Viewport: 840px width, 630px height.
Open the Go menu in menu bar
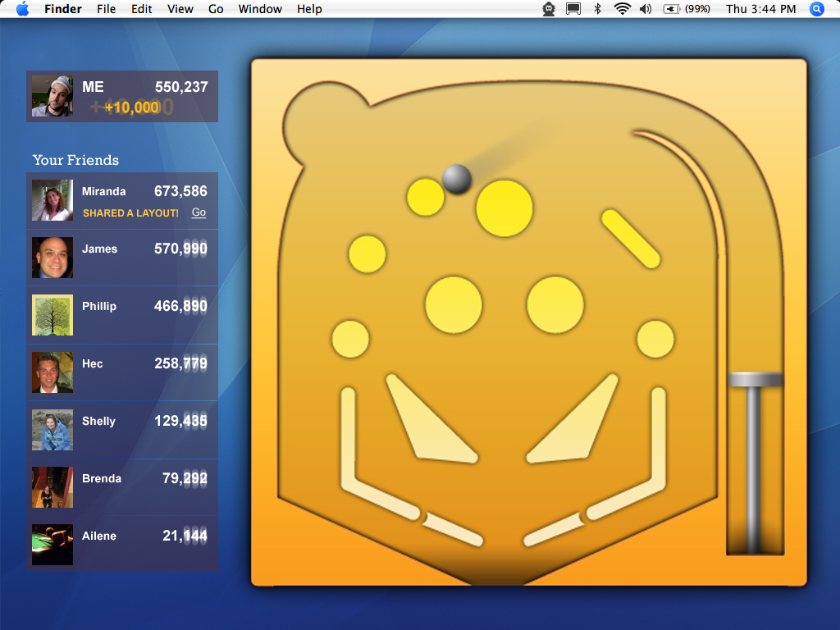coord(216,9)
